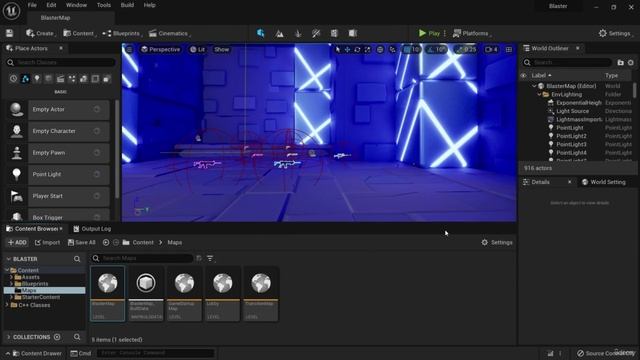Create new folder in World Outliner

tap(620, 62)
